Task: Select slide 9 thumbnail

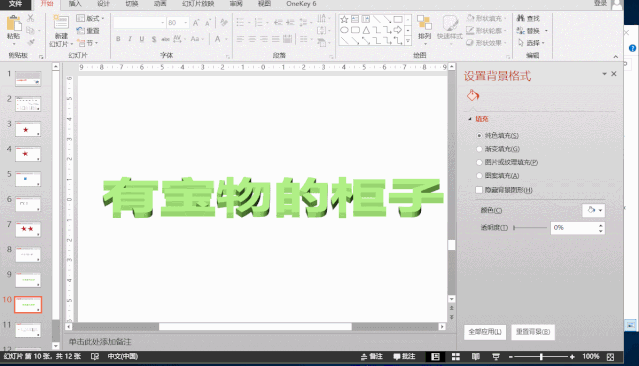Action: pyautogui.click(x=28, y=280)
